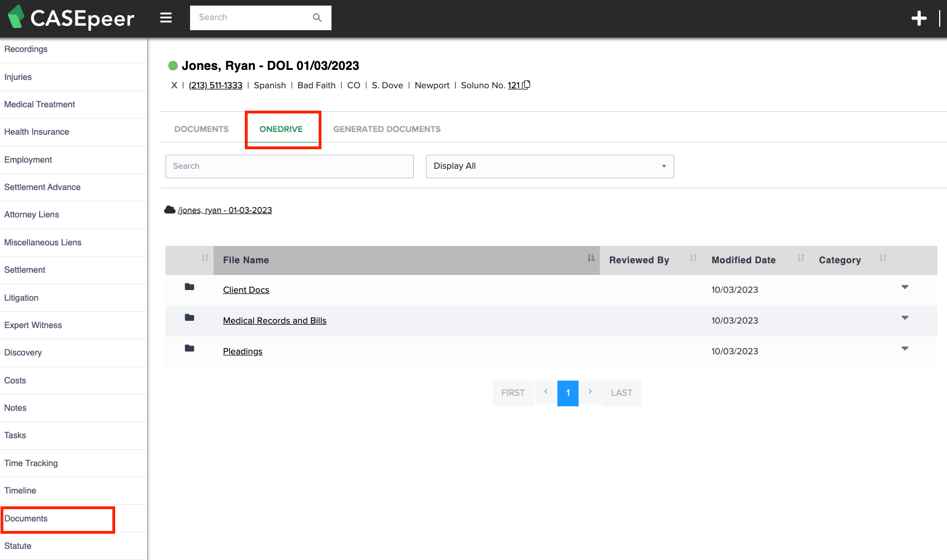Go to FIRST page
Image resolution: width=947 pixels, height=560 pixels.
coord(513,393)
